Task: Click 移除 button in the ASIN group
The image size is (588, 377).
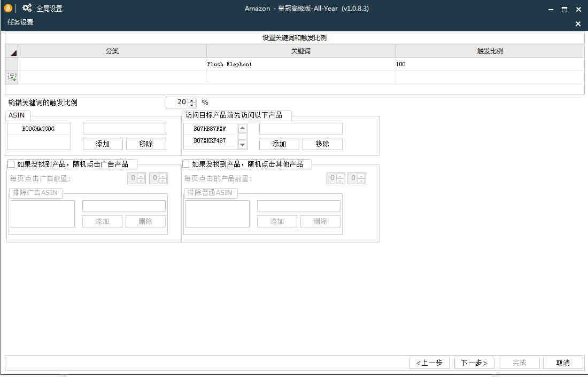Action: (146, 144)
